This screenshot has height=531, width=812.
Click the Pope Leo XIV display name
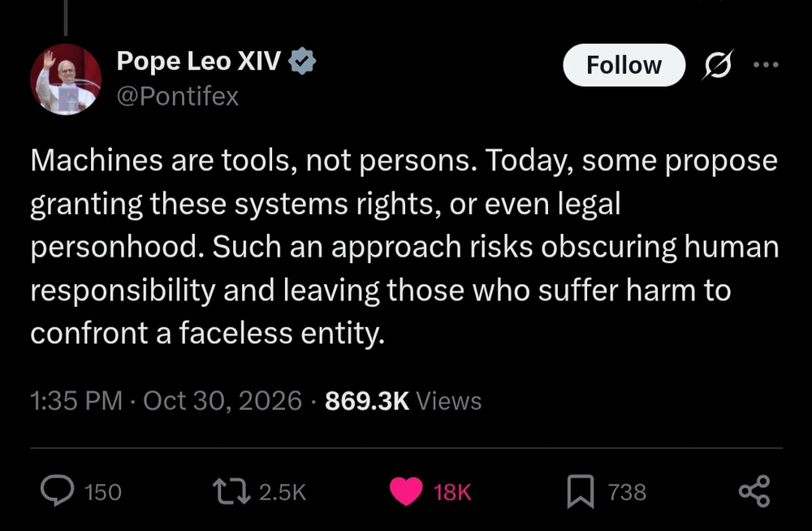point(199,61)
